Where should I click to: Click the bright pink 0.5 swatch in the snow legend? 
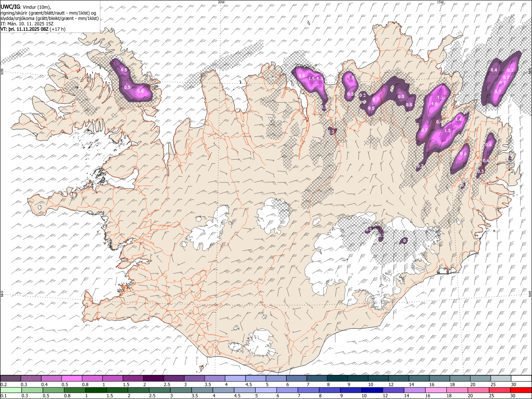(x=72, y=378)
